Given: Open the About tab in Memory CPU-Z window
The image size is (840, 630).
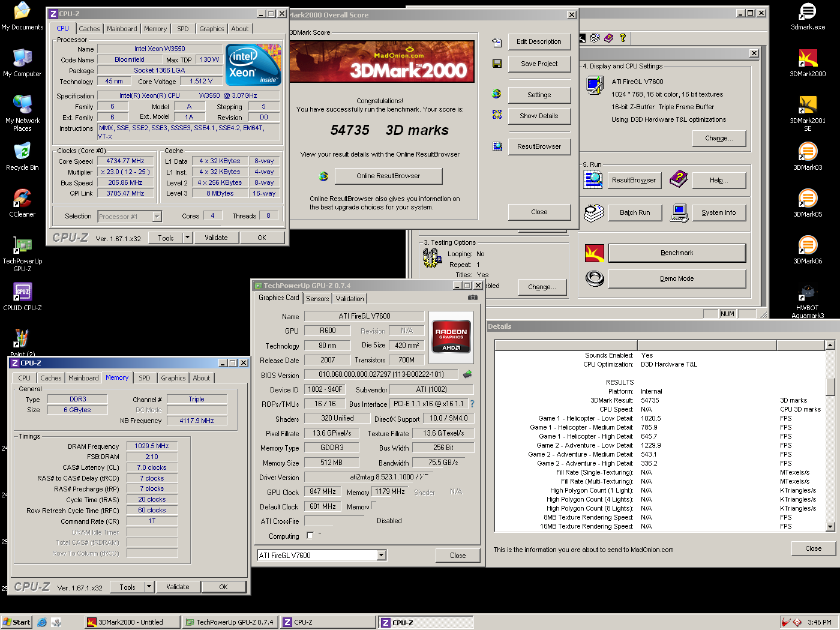Looking at the screenshot, I should click(x=202, y=378).
